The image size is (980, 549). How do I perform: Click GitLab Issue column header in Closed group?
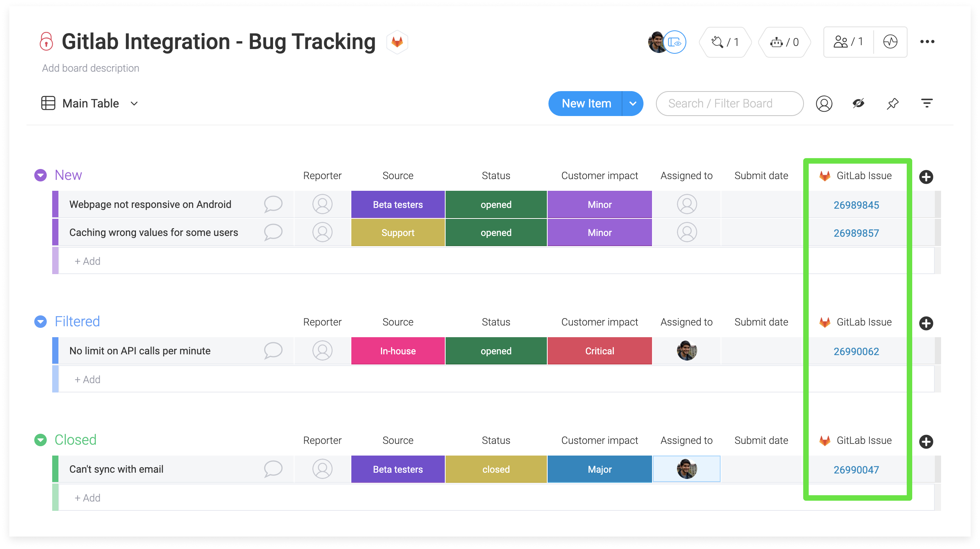pyautogui.click(x=864, y=440)
